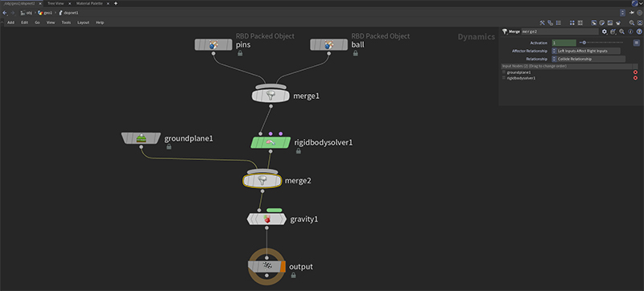The image size is (644, 291).
Task: Open the help icon in parameter pane
Action: (x=639, y=31)
